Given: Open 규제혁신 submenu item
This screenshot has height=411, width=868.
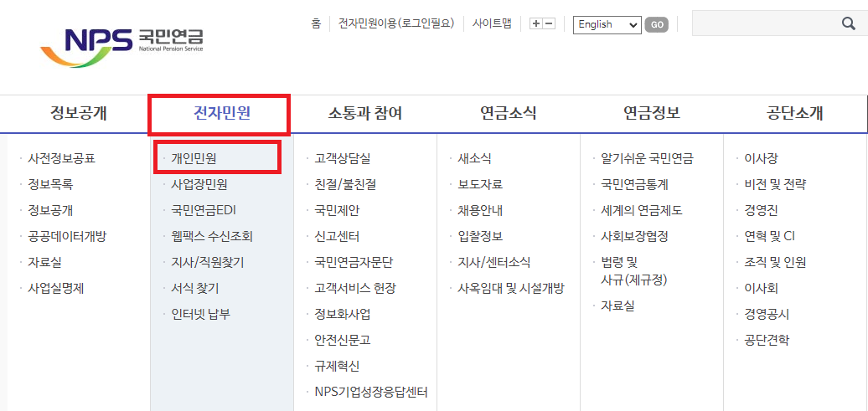Looking at the screenshot, I should (x=337, y=366).
